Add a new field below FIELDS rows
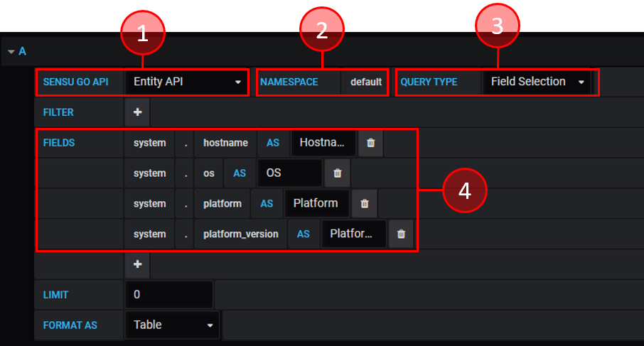The height and width of the screenshot is (346, 644). (x=137, y=264)
